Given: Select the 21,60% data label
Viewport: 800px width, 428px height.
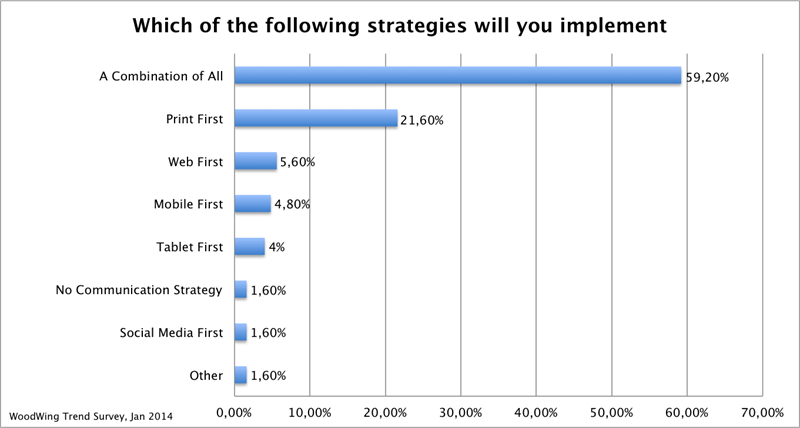Looking at the screenshot, I should pos(422,119).
